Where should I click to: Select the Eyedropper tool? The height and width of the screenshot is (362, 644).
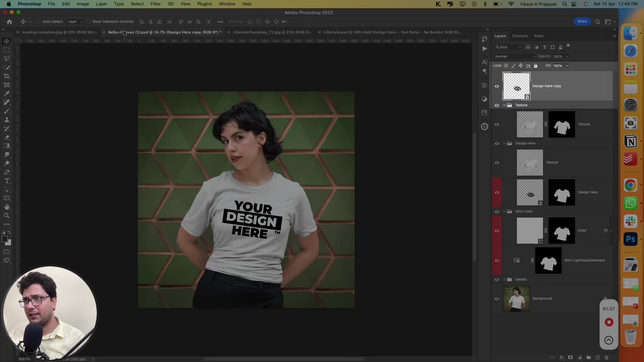coord(7,94)
